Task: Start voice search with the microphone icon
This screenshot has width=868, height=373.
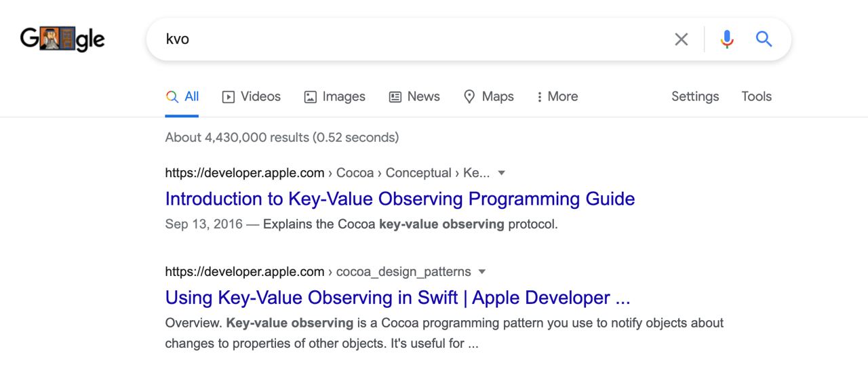Action: coord(727,39)
